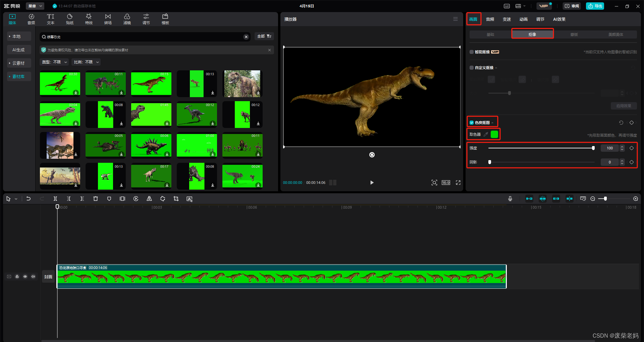Hide the video track with eye icon
Screen dimensions: 644x342
pyautogui.click(x=25, y=277)
